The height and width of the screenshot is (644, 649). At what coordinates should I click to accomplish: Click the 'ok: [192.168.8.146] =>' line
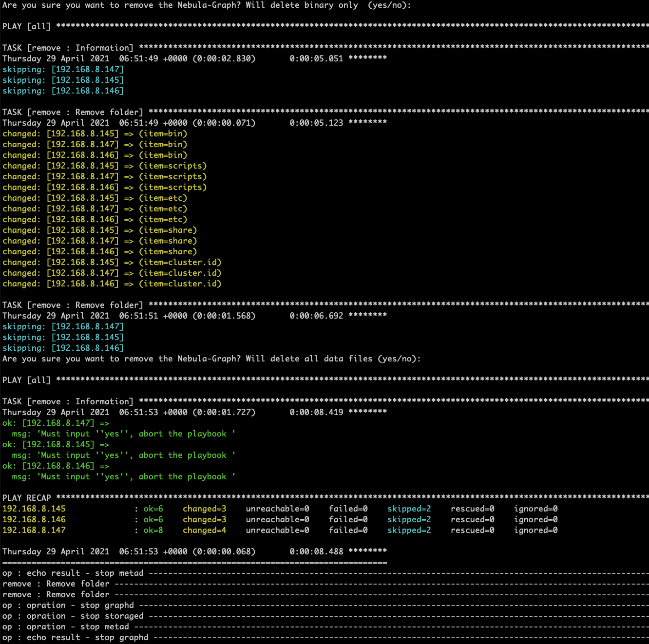tap(56, 466)
